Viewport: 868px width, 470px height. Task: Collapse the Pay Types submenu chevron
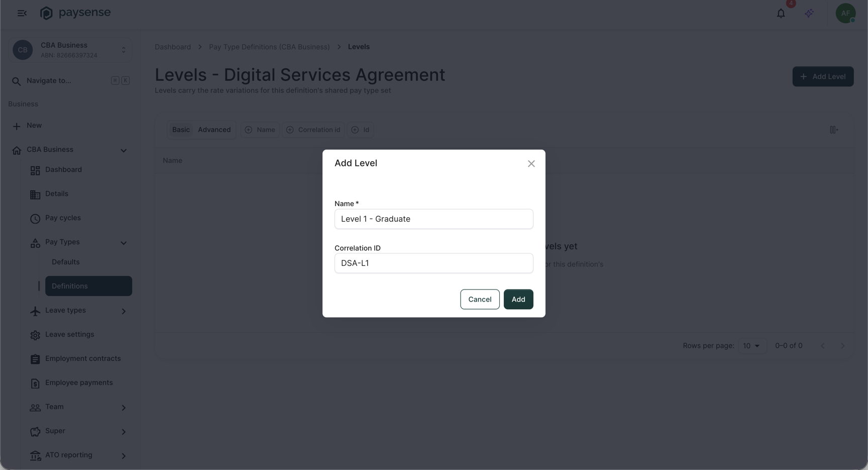coord(124,243)
